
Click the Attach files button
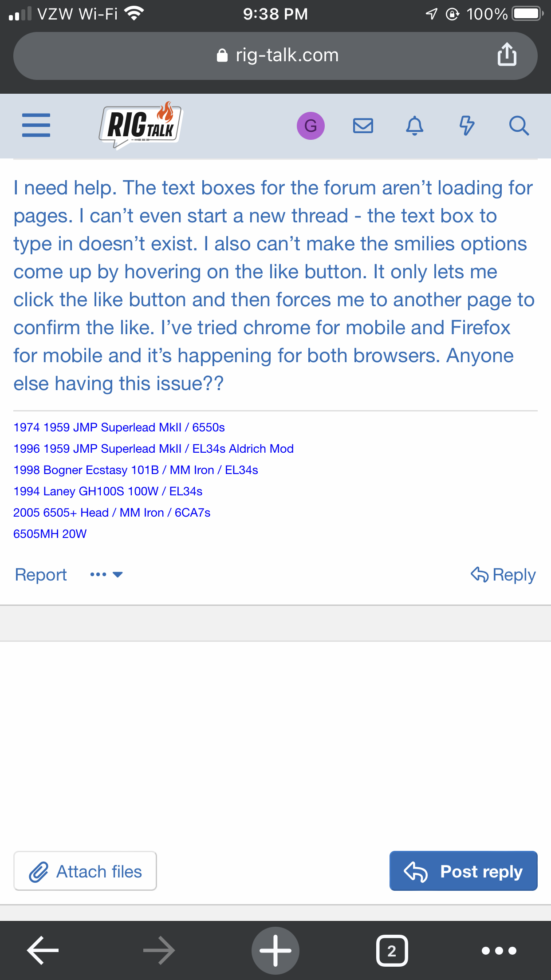85,871
